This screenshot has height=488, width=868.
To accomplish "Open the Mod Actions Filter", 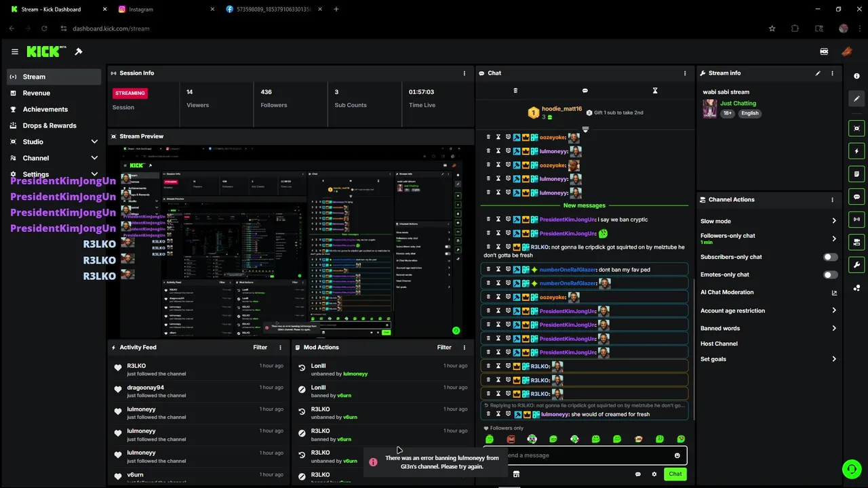I will click(444, 347).
